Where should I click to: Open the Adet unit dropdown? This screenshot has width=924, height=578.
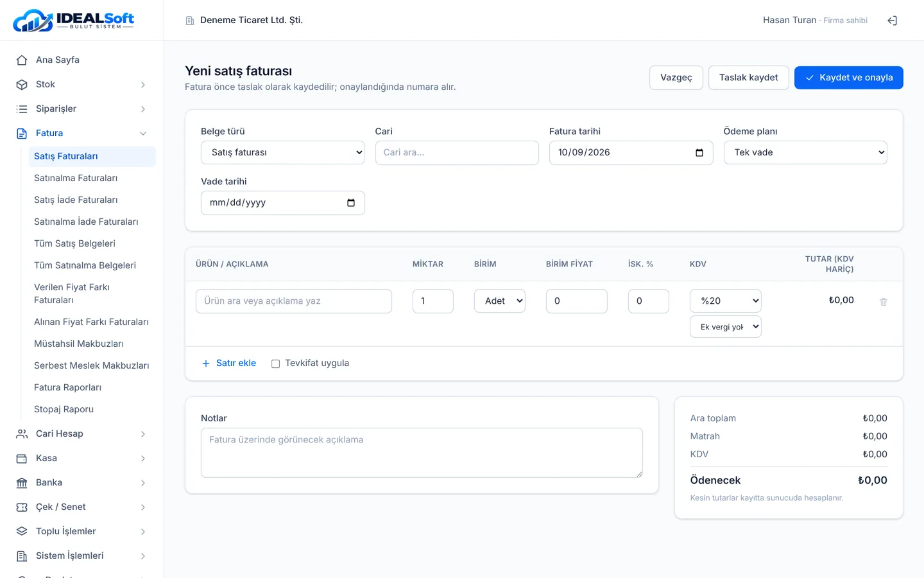(x=500, y=301)
